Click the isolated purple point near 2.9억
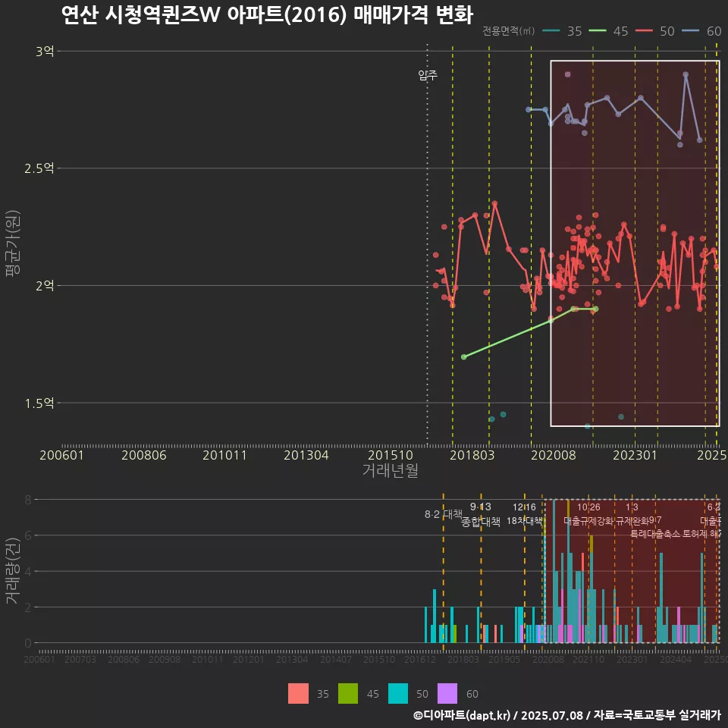 coord(567,74)
